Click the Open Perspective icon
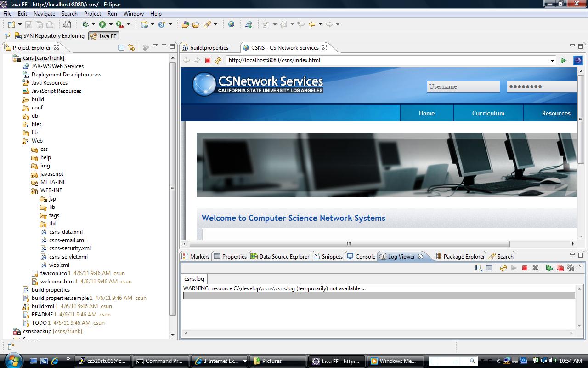Screen dimensions: 588x368 7,36
